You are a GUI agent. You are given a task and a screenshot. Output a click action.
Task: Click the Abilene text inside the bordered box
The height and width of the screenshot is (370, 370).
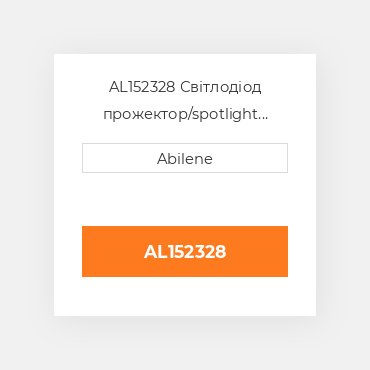tap(185, 159)
